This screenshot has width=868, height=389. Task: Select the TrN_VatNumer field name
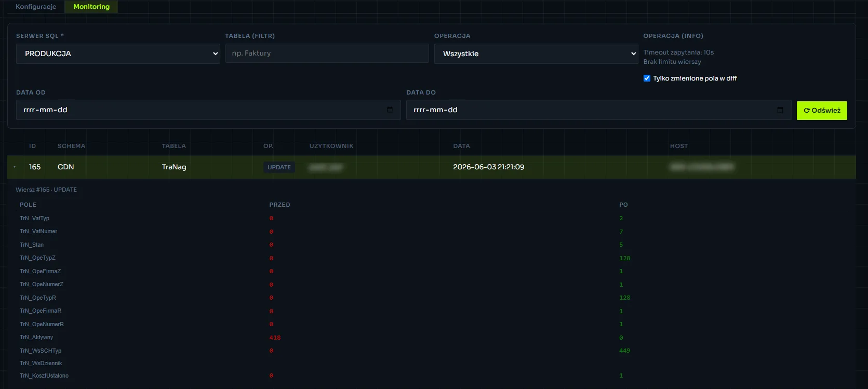[x=38, y=231]
